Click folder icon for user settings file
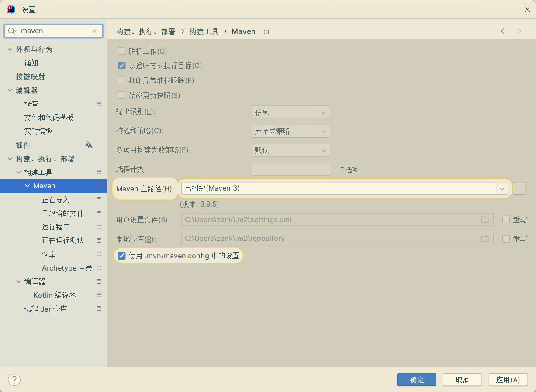Viewport: 536px width, 392px height. pyautogui.click(x=485, y=220)
